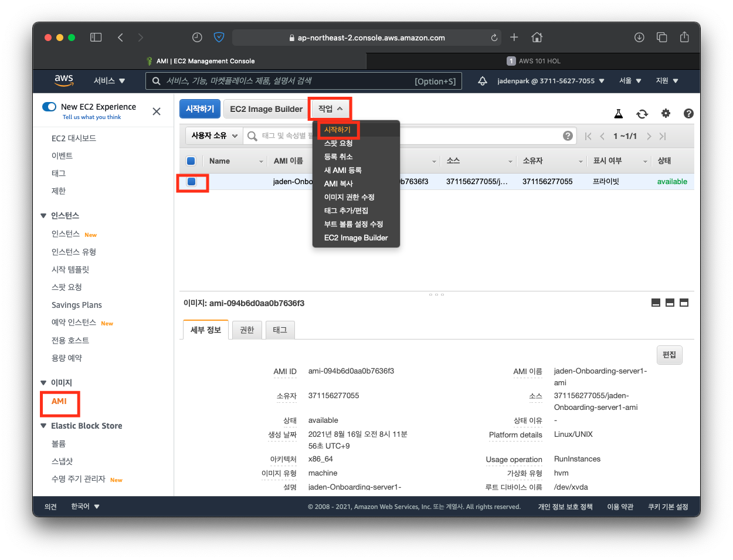Open EC2 대시보드 in sidebar
Viewport: 733px width, 560px height.
[x=74, y=138]
